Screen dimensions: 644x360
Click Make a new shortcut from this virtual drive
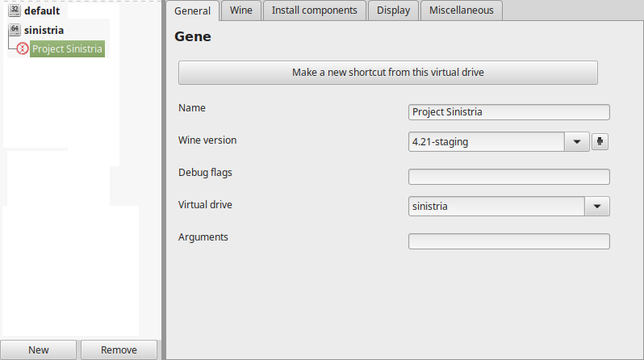click(x=387, y=73)
